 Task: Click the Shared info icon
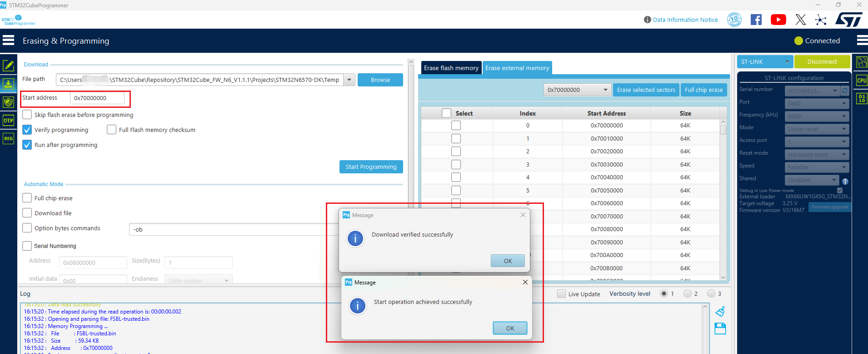845,181
